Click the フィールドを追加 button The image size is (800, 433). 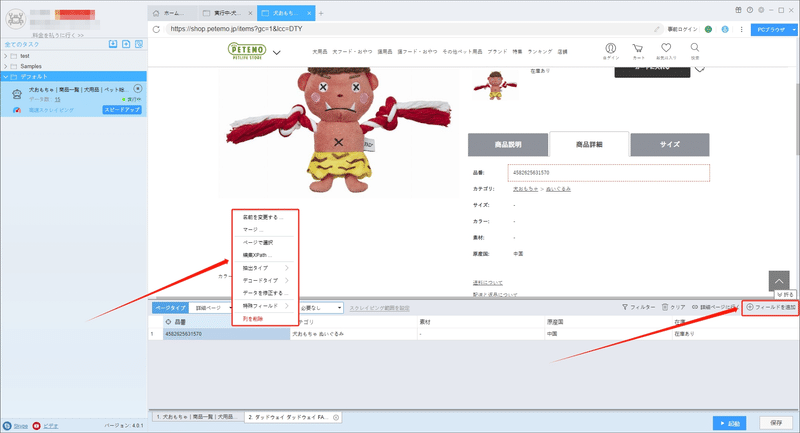pyautogui.click(x=770, y=308)
